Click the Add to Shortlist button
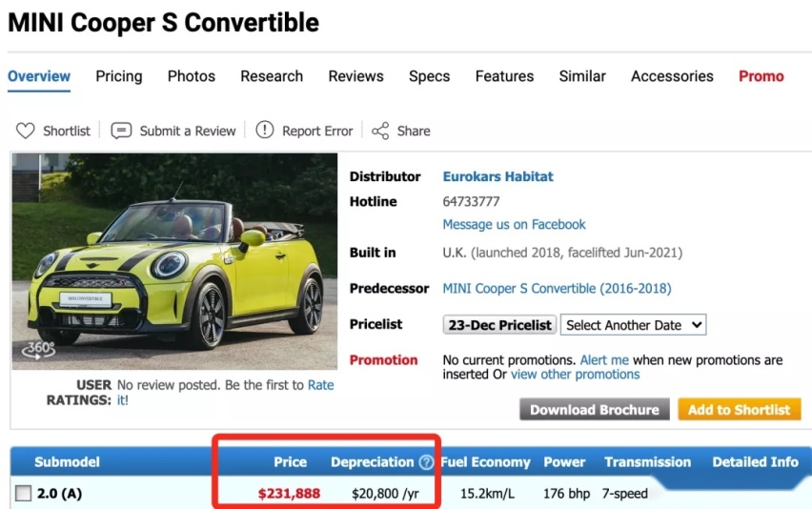The height and width of the screenshot is (509, 812). pos(739,410)
